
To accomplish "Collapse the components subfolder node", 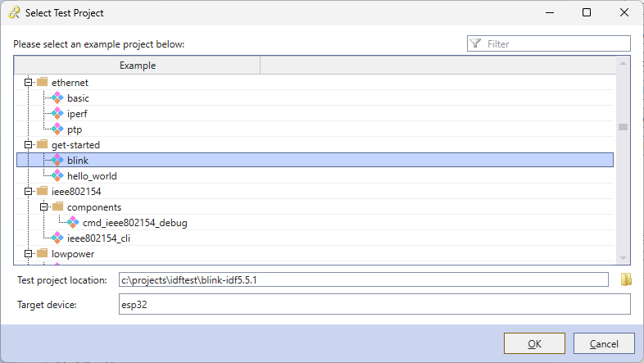I will point(43,207).
